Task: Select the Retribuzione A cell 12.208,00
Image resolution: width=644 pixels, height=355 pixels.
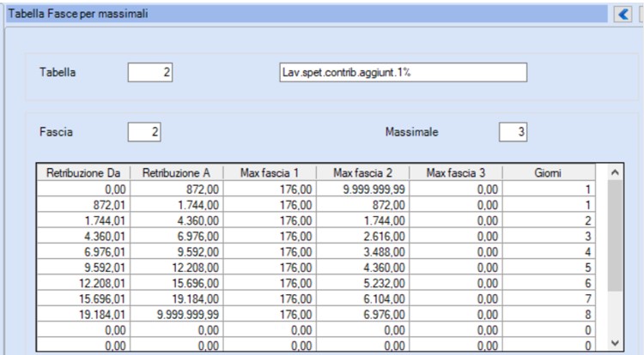Action: click(x=176, y=267)
